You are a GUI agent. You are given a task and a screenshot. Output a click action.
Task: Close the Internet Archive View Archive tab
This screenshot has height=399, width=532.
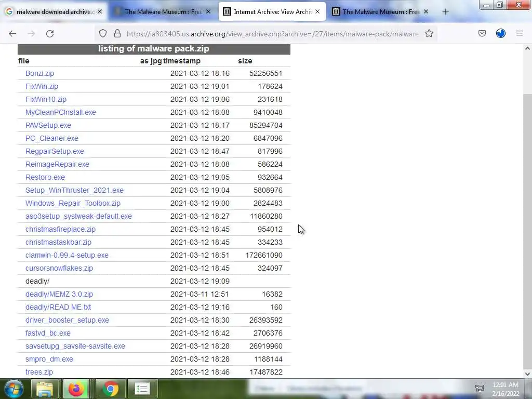(x=317, y=11)
